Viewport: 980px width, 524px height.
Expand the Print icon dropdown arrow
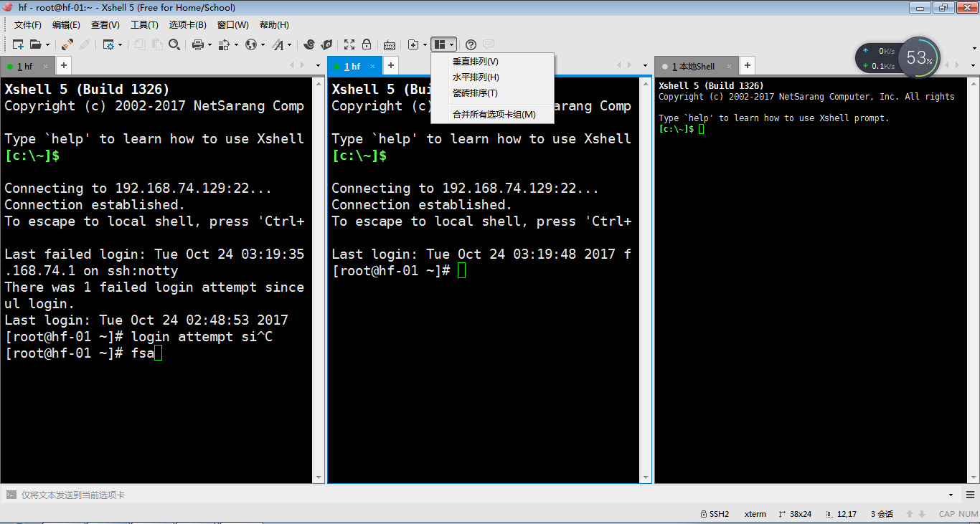coord(209,44)
